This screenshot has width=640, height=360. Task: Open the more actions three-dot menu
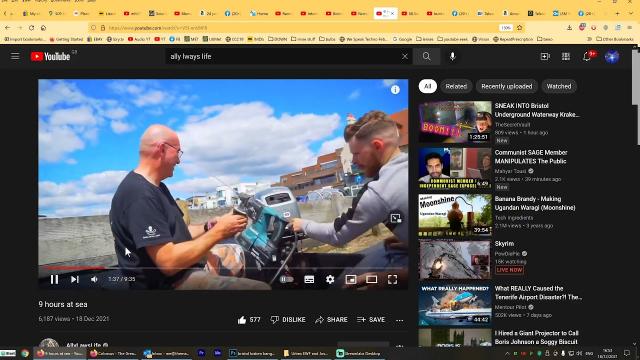click(400, 320)
